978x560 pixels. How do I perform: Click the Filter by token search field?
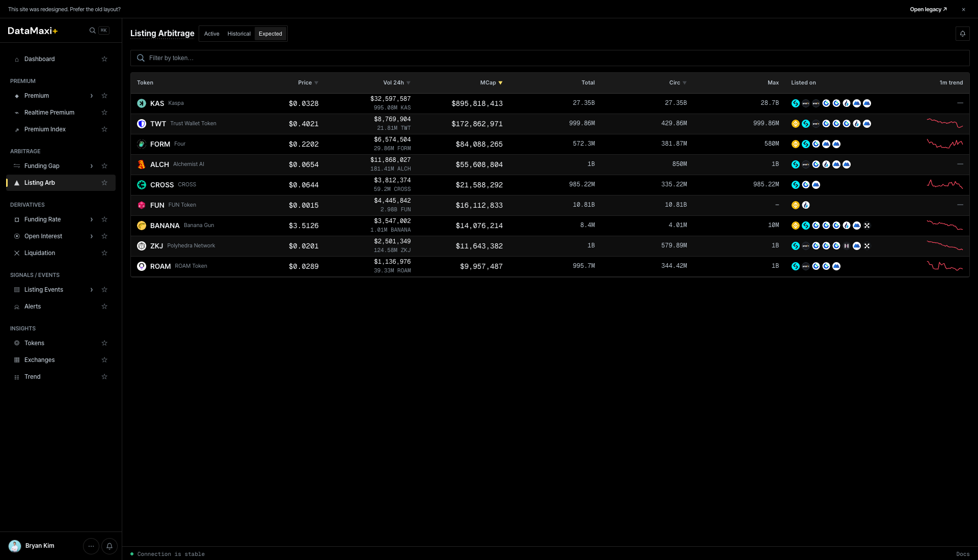coord(550,58)
